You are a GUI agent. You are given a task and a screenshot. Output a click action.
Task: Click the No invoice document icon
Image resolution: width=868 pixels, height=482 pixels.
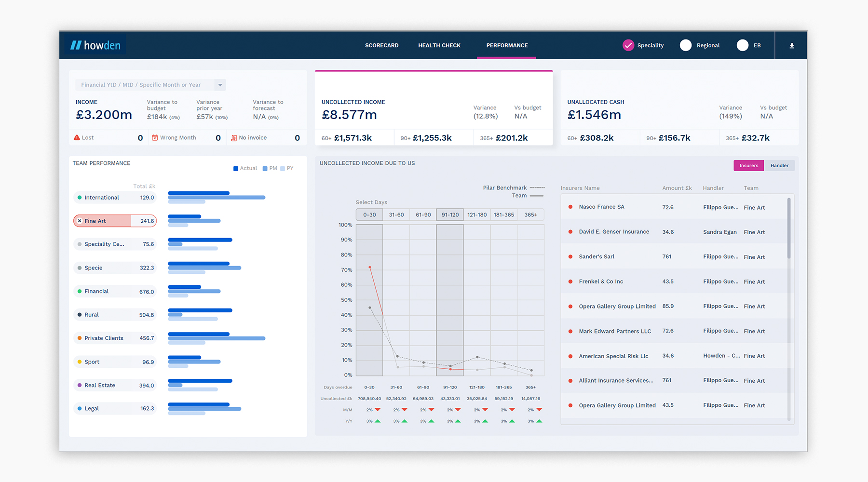pyautogui.click(x=234, y=138)
